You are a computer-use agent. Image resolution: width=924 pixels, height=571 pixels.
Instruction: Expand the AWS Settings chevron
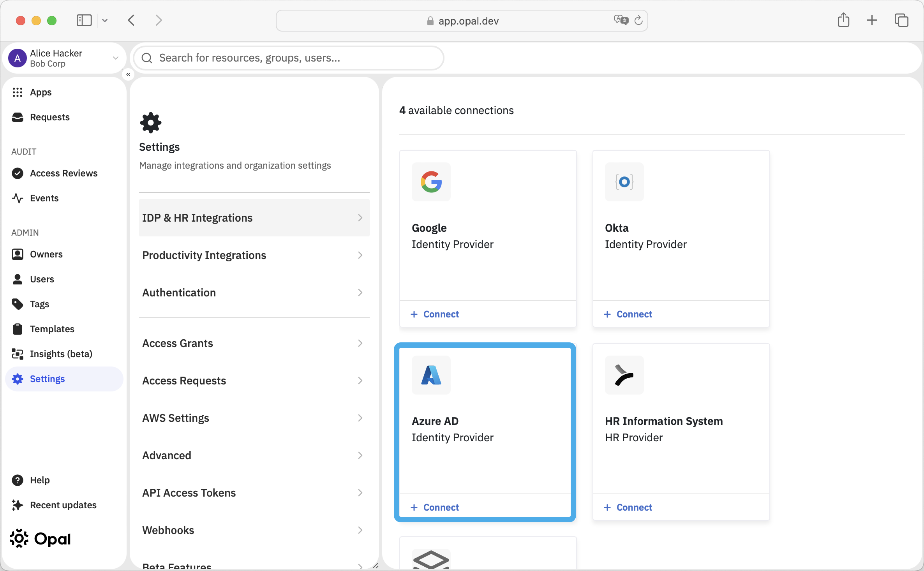tap(360, 418)
